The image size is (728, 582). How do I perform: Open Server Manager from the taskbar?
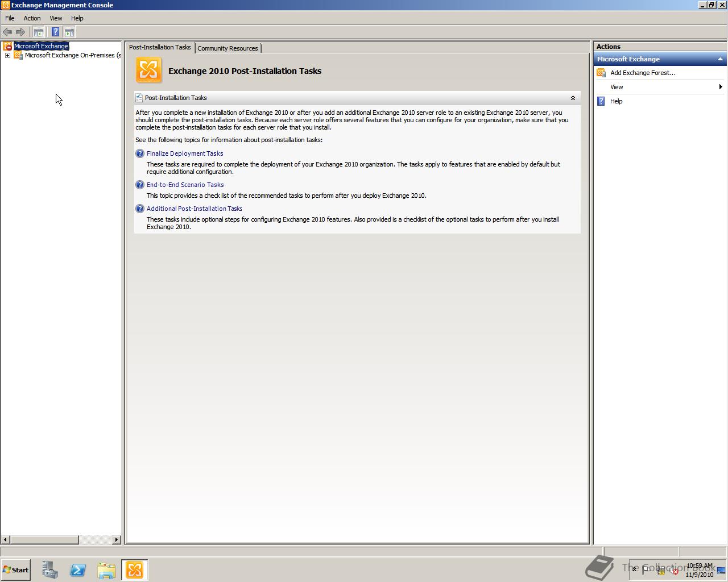pos(50,570)
